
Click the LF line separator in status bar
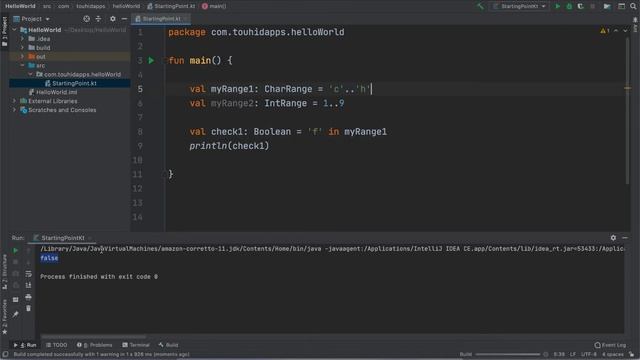tap(573, 354)
